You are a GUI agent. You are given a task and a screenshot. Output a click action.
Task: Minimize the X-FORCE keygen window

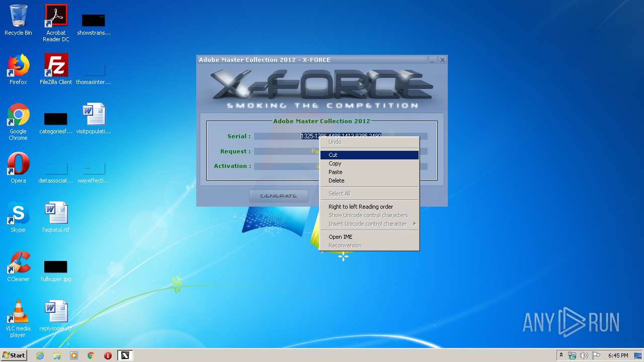433,60
